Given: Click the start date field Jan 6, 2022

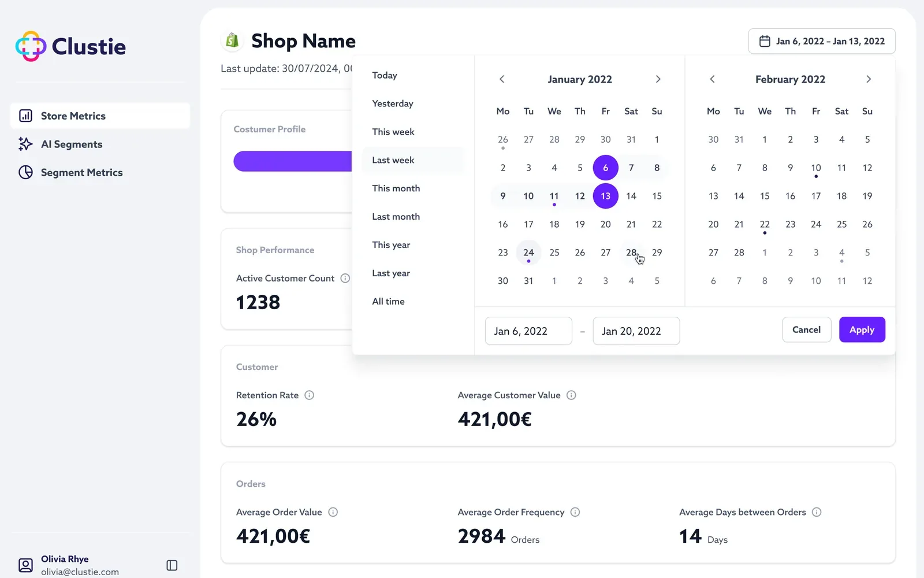Looking at the screenshot, I should point(528,331).
